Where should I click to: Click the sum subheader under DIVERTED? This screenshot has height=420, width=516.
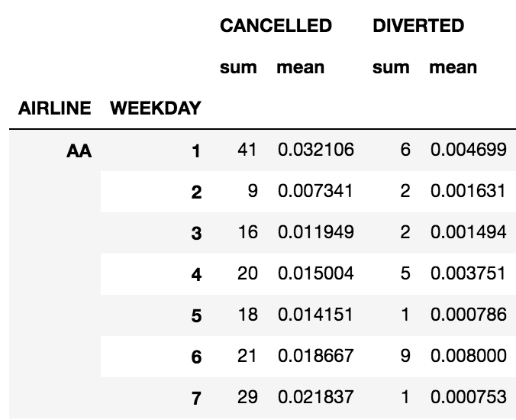point(391,67)
